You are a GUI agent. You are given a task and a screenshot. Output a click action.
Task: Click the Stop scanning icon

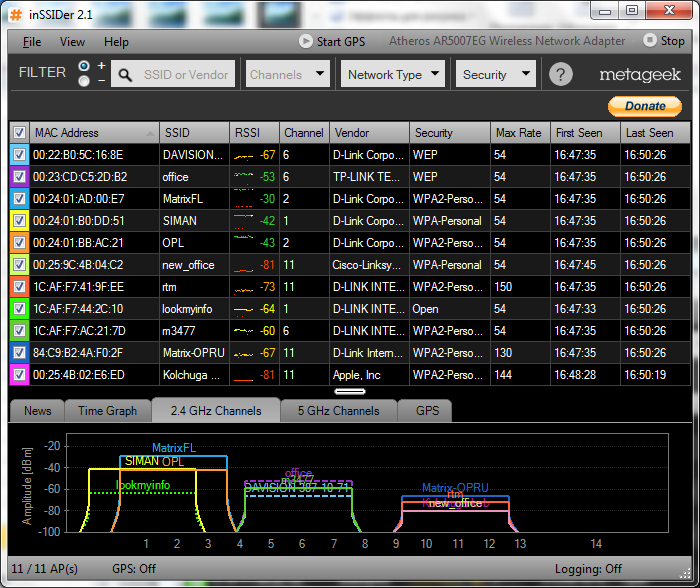pos(650,41)
